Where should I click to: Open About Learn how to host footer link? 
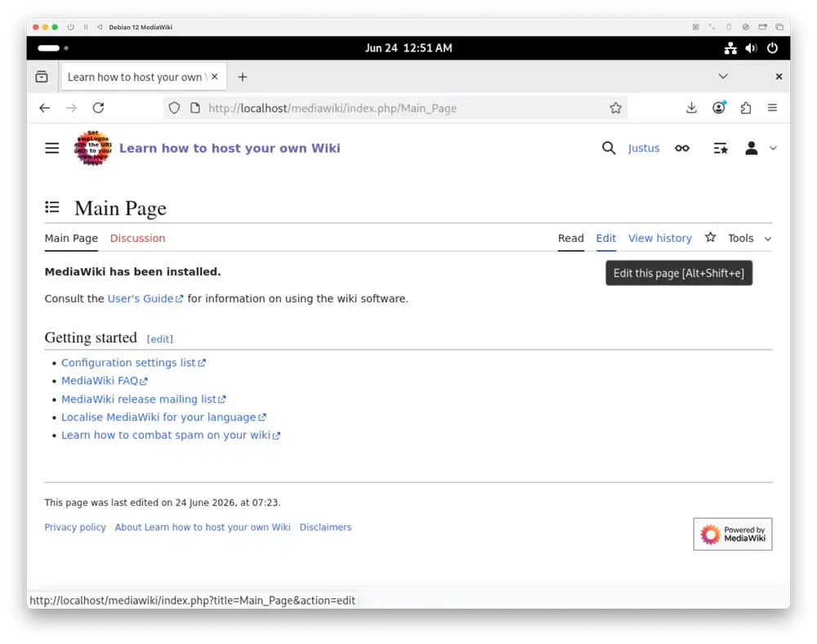(x=203, y=527)
